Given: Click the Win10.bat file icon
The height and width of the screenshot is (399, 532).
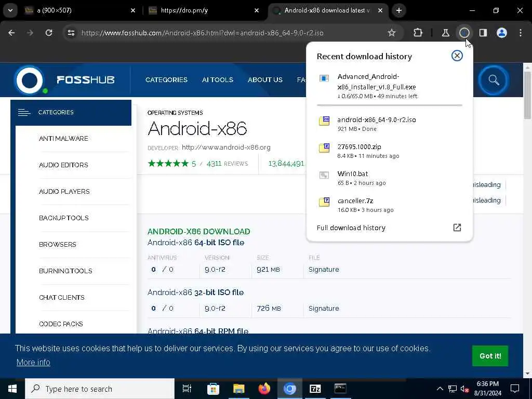Looking at the screenshot, I should [x=324, y=175].
